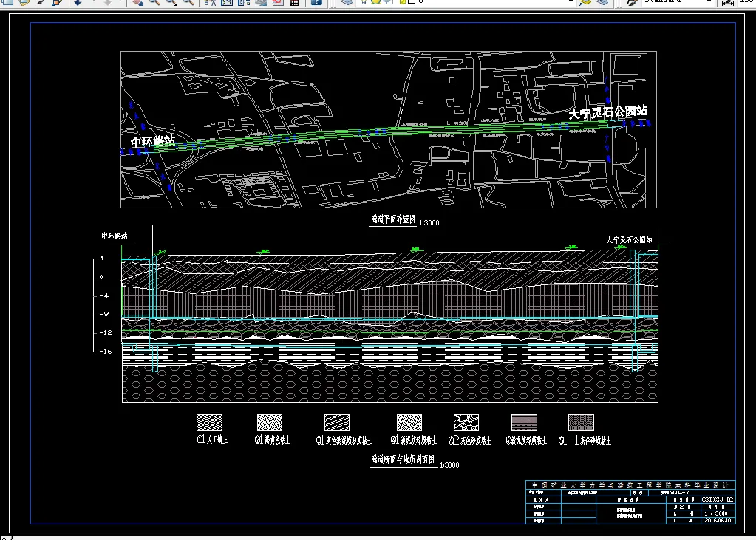Click the ⑤1-1 legend label text
Viewport: 756px width, 540px height.
point(585,440)
